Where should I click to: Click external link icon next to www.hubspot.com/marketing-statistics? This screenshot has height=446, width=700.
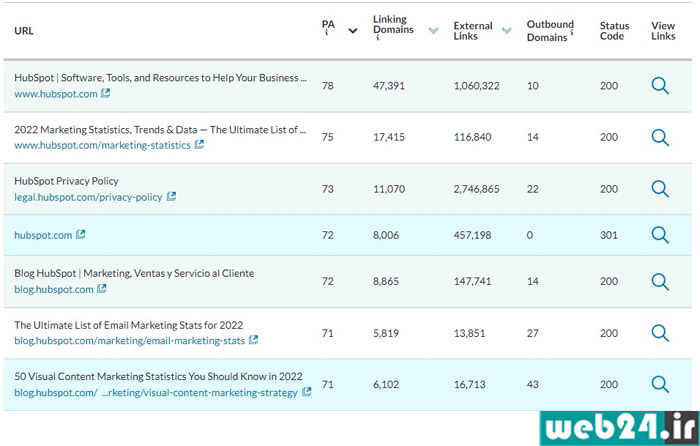point(199,145)
